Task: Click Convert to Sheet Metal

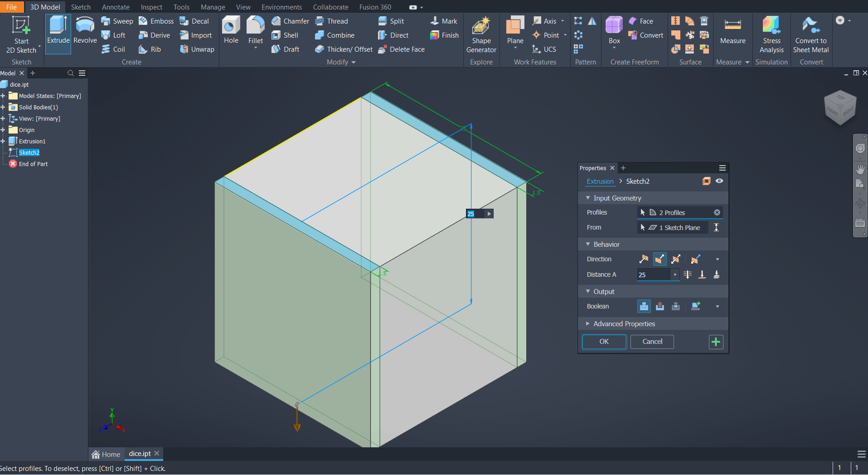Action: pos(811,35)
